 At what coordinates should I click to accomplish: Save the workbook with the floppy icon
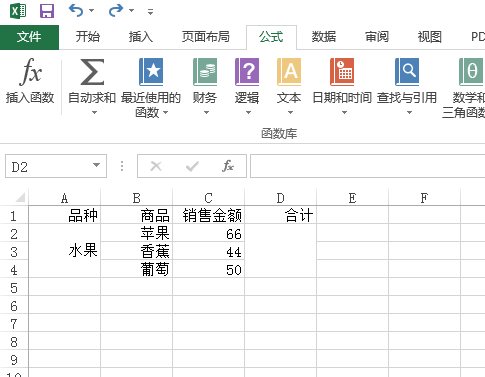pyautogui.click(x=47, y=11)
